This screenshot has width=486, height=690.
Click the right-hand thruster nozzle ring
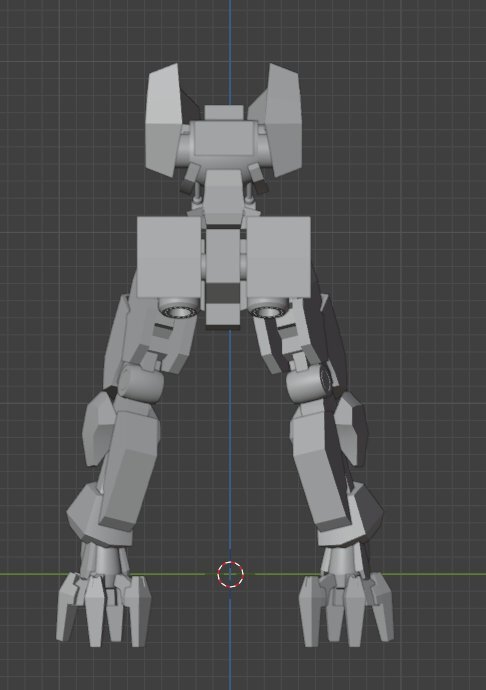(x=268, y=310)
